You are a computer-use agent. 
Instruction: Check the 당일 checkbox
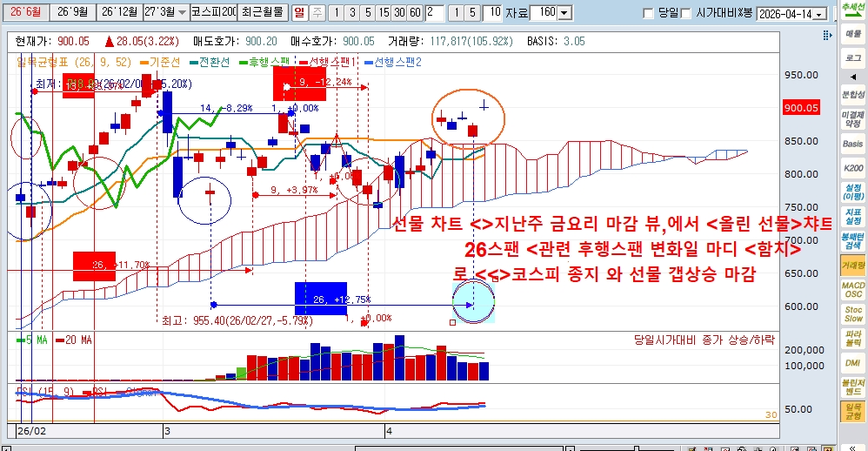[x=648, y=13]
